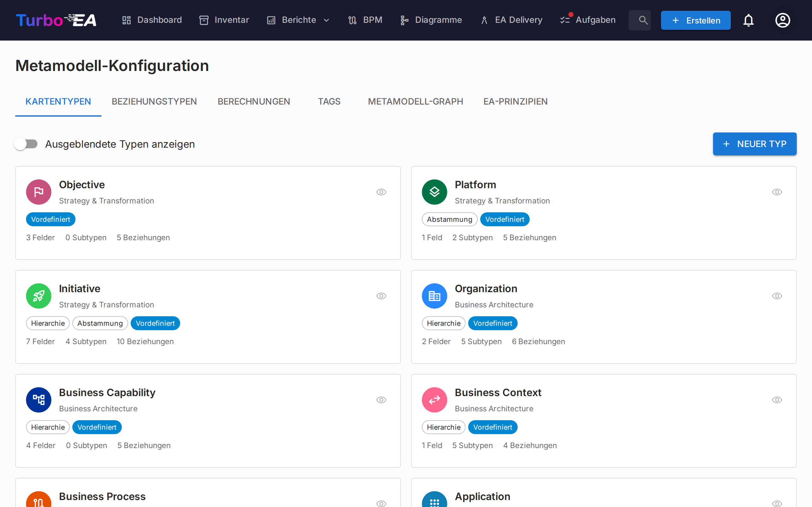Screen dimensions: 812x507
Task: Open Aufgaben in the navigation bar
Action: point(588,20)
